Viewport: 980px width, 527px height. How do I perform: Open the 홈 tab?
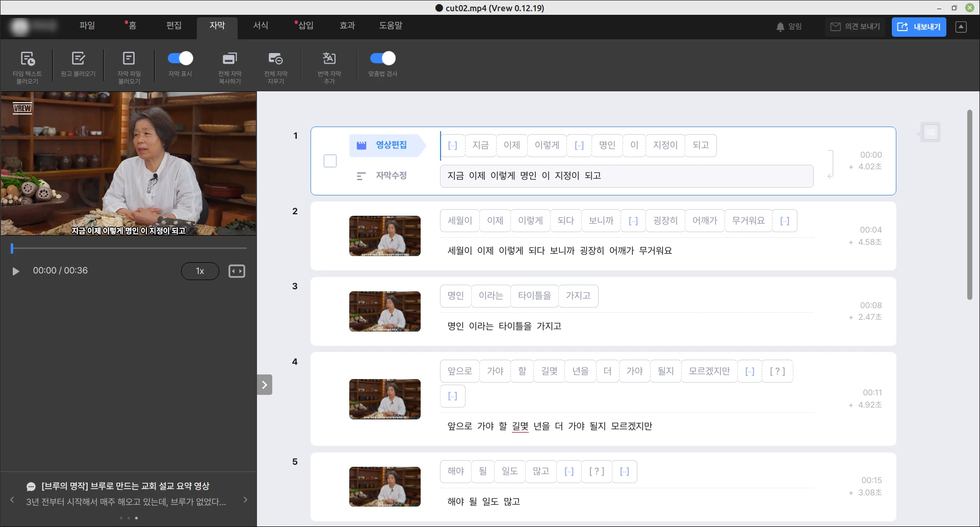[x=132, y=26]
